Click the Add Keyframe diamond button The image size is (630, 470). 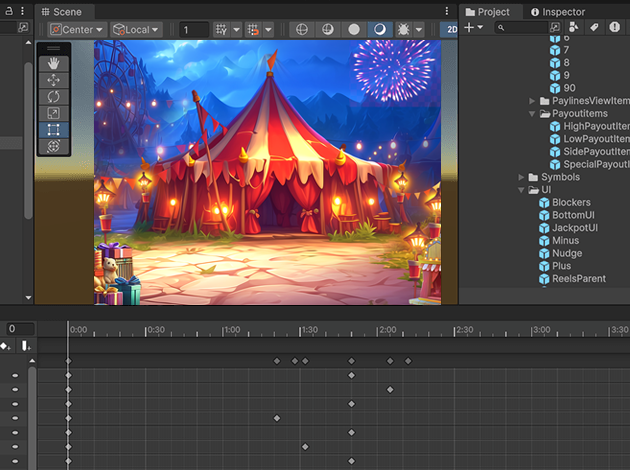5,346
